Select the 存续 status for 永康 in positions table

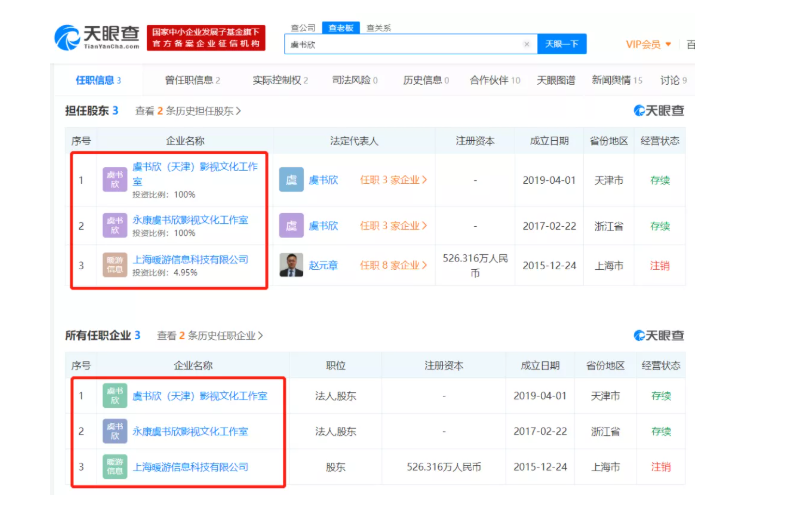tap(661, 431)
